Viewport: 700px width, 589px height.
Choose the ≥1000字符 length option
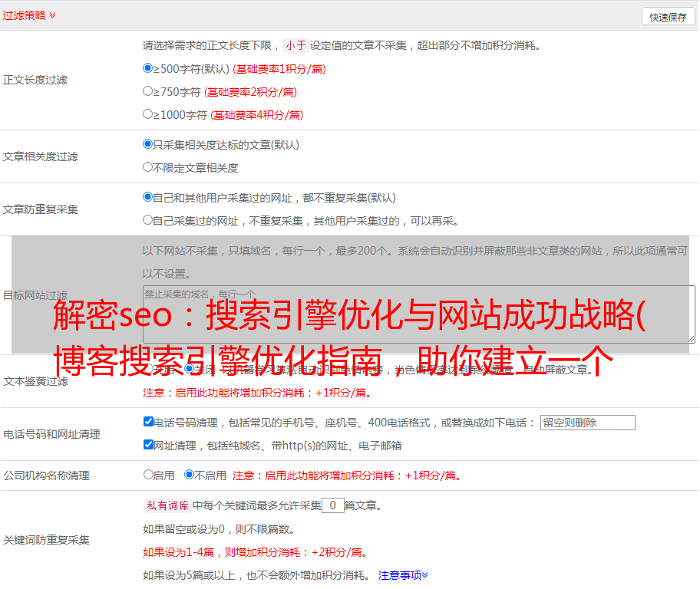pos(148,114)
